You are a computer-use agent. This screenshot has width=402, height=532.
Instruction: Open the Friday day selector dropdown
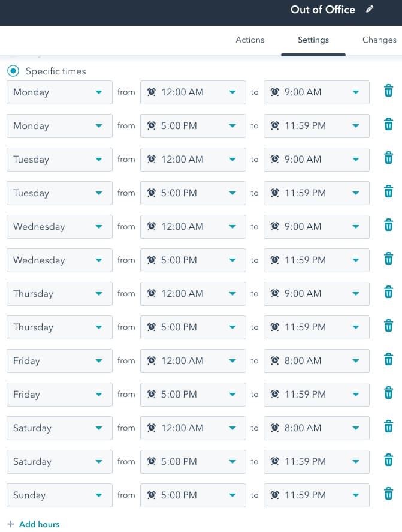(59, 361)
